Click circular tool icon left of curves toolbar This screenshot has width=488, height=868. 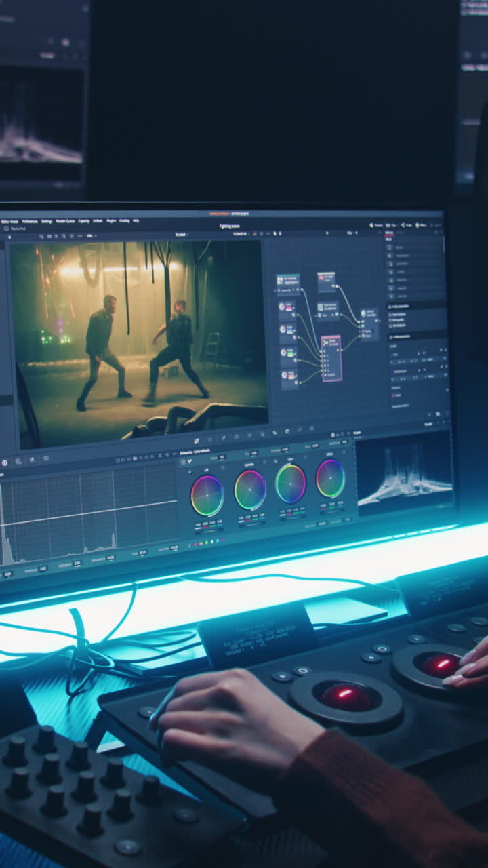click(5, 462)
